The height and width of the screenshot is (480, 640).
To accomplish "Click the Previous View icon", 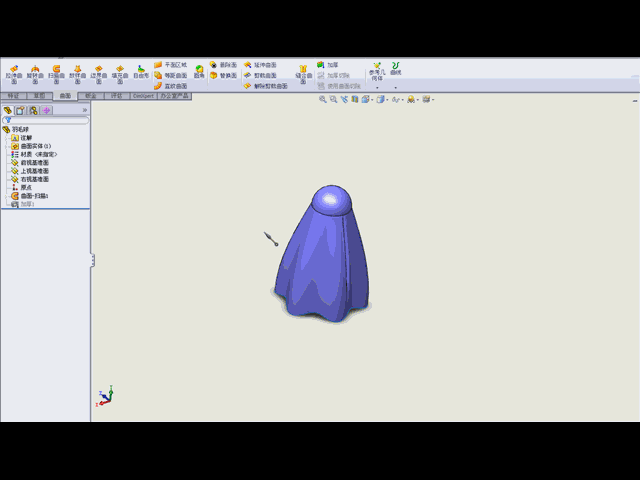I will coord(344,99).
